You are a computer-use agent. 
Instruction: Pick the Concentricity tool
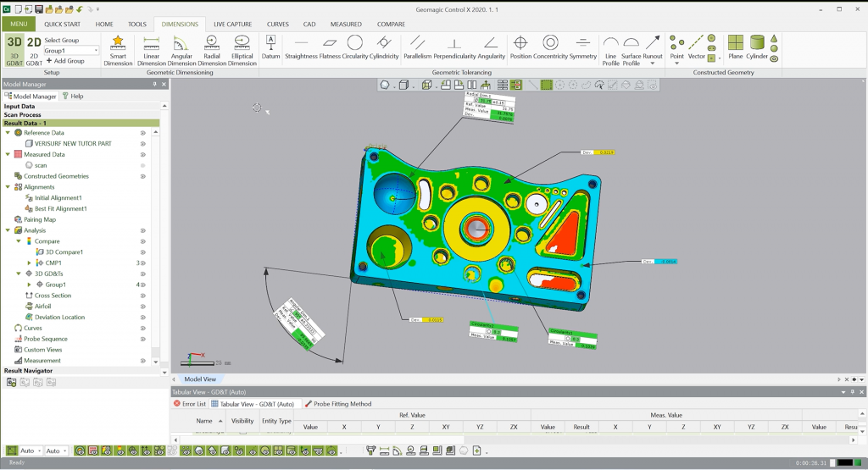(550, 47)
